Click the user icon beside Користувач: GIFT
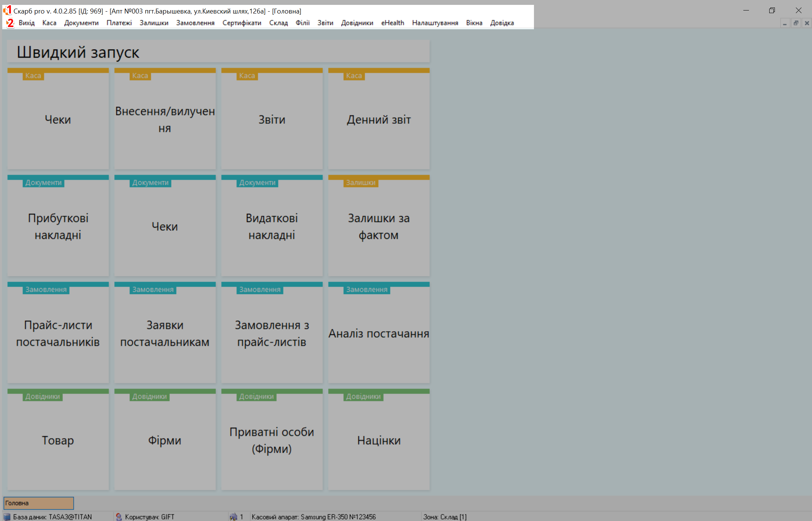812x521 pixels. (119, 517)
